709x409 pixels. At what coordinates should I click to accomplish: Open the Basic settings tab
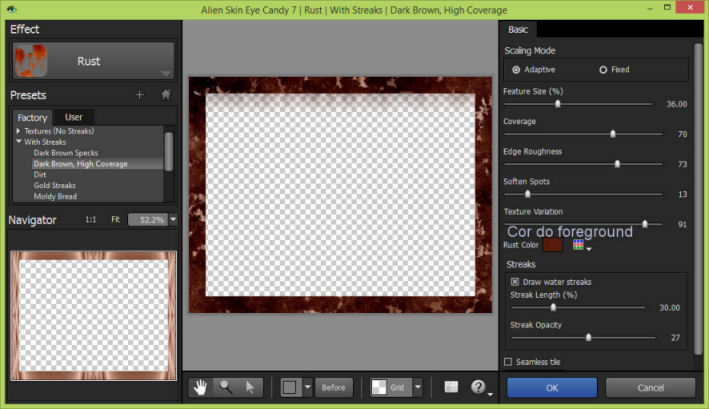coord(519,29)
